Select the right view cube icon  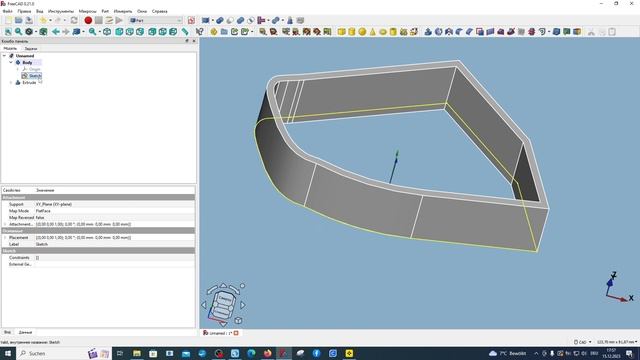(x=140, y=31)
